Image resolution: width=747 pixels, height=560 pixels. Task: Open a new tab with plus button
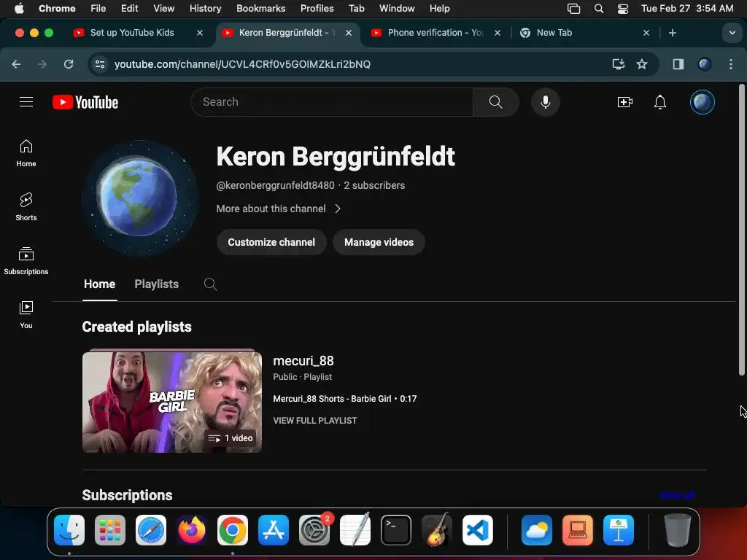[x=672, y=33]
